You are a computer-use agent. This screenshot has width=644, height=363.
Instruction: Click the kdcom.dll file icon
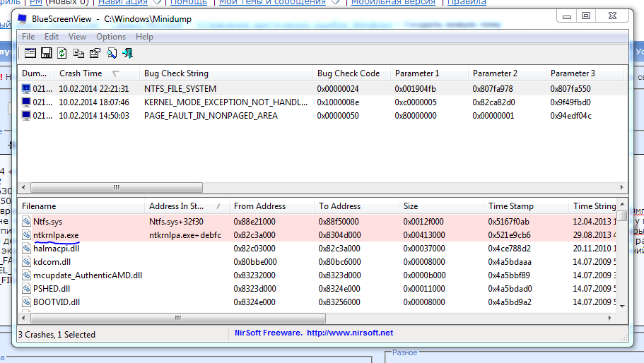(x=27, y=262)
